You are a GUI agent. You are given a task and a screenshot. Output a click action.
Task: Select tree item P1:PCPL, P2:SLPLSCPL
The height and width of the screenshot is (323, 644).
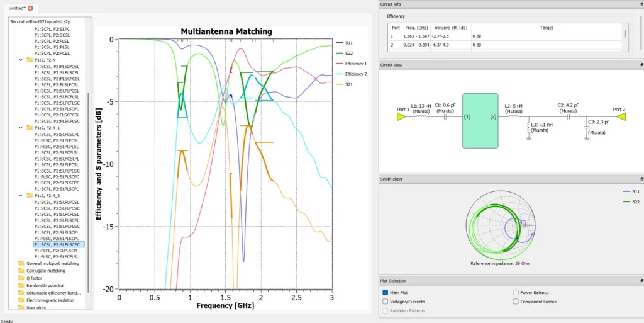(x=57, y=251)
